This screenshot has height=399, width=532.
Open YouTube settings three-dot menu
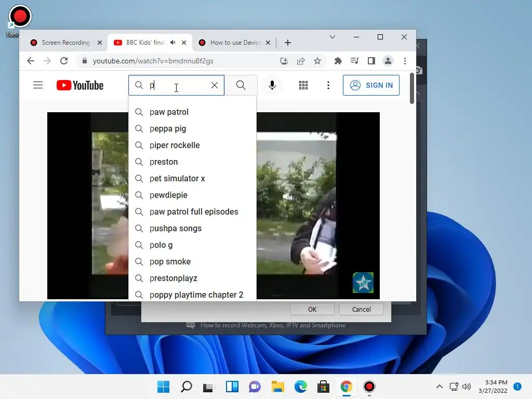328,85
